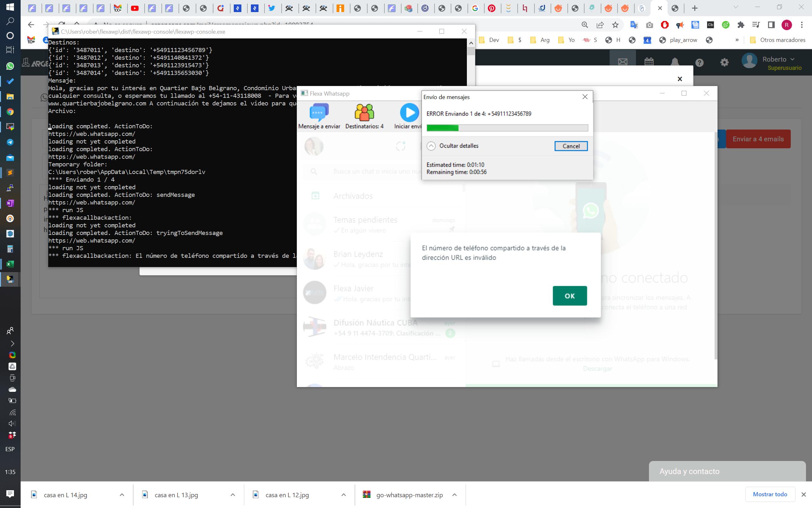Open 'Mensaje a enviar' in Flexa Whatsapp toolbar
This screenshot has width=812, height=508.
pos(319,116)
